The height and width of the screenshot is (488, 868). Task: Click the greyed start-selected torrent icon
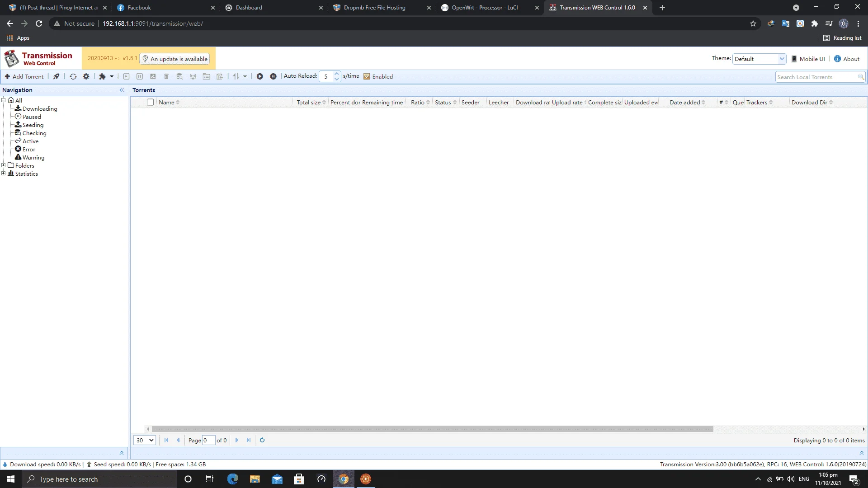coord(127,76)
